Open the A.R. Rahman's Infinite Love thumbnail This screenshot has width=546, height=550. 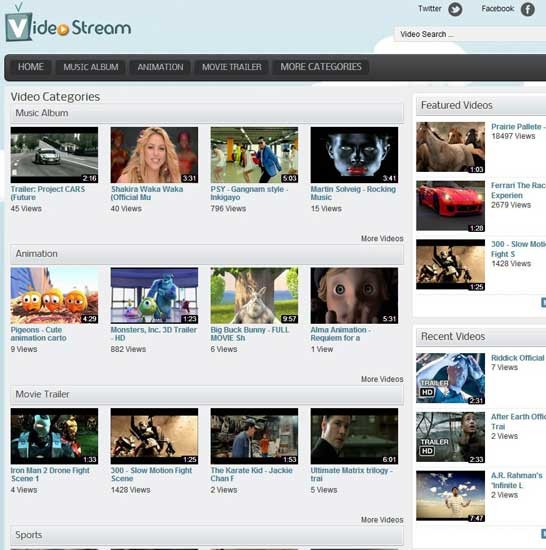pos(451,496)
